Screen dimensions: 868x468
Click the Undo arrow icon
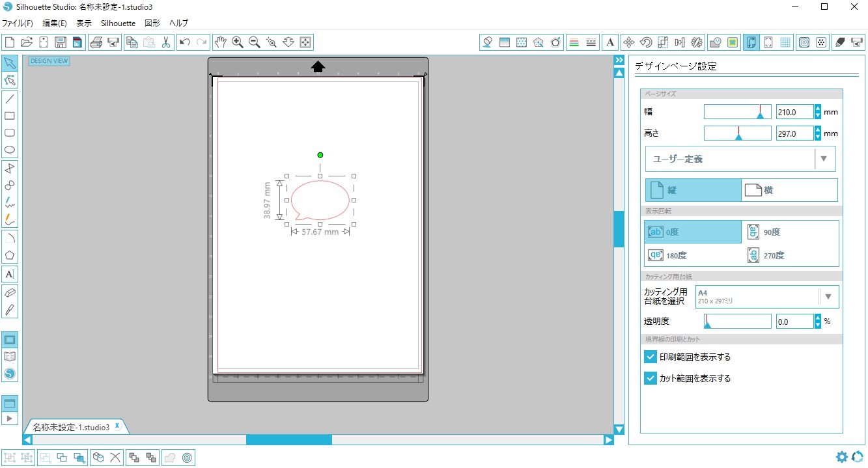(x=185, y=42)
